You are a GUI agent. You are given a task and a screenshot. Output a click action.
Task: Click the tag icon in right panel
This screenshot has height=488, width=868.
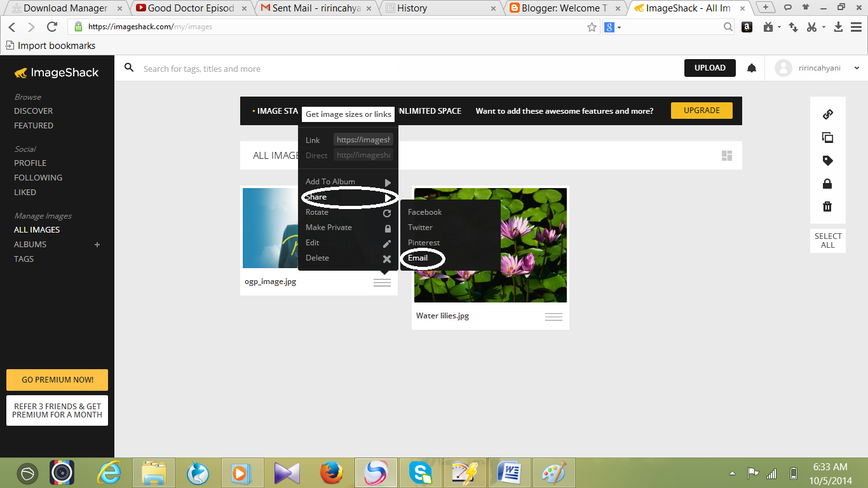pos(827,161)
